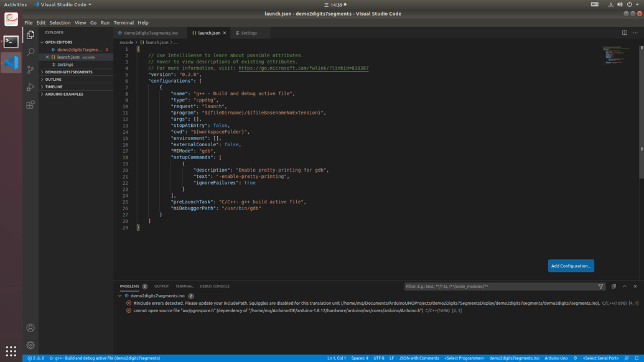This screenshot has width=644, height=362.
Task: Expand the ARDUINO EXAMPLES section
Action: (x=63, y=95)
